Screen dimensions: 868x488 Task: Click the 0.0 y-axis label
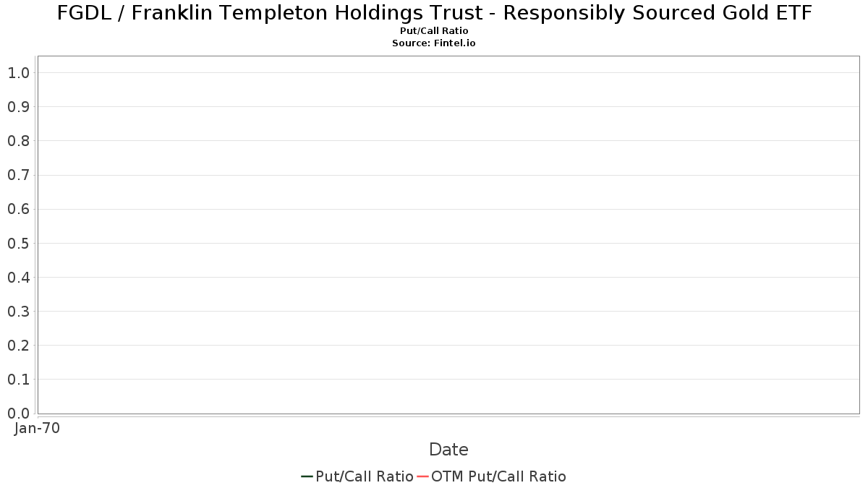[x=18, y=413]
